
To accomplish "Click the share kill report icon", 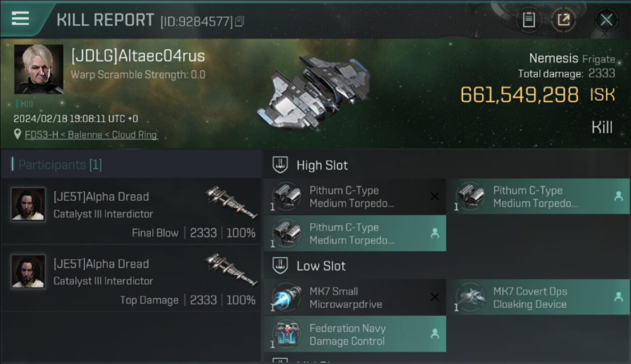I will coord(564,20).
